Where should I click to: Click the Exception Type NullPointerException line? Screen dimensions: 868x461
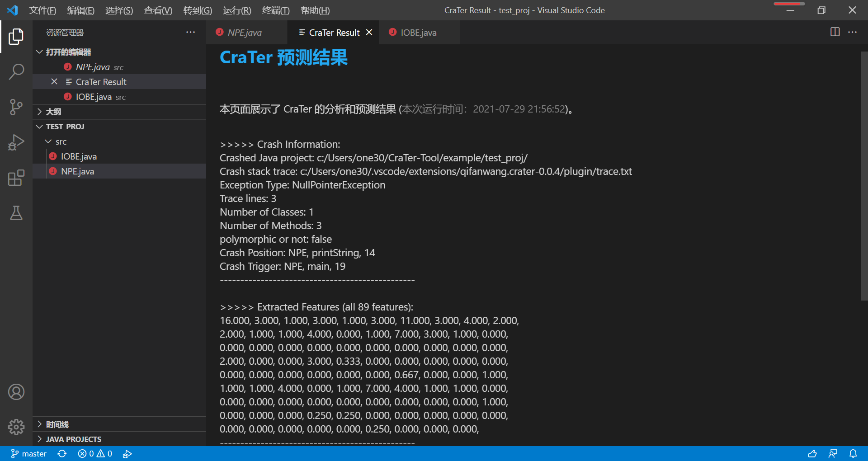click(302, 185)
